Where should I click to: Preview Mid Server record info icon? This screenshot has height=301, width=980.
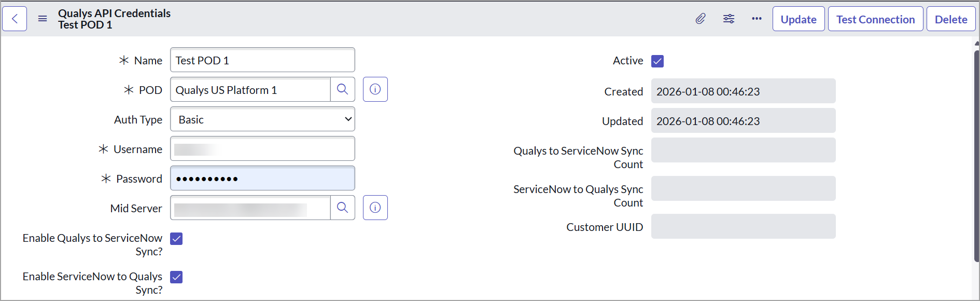coord(375,208)
